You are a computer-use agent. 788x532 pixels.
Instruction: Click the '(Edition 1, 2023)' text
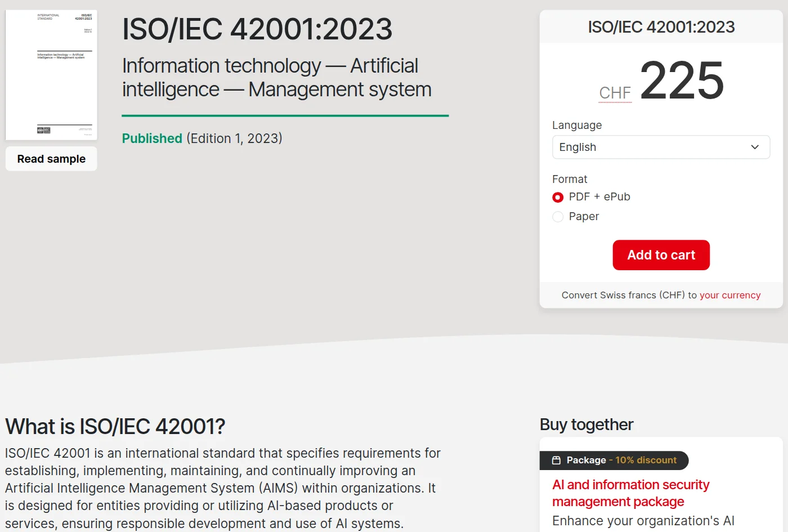pos(234,138)
